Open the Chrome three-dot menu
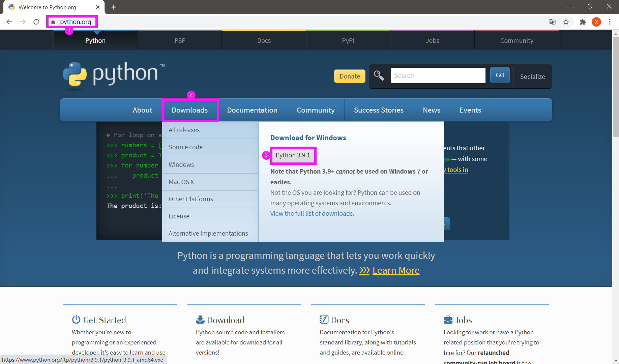The image size is (619, 364). (610, 22)
